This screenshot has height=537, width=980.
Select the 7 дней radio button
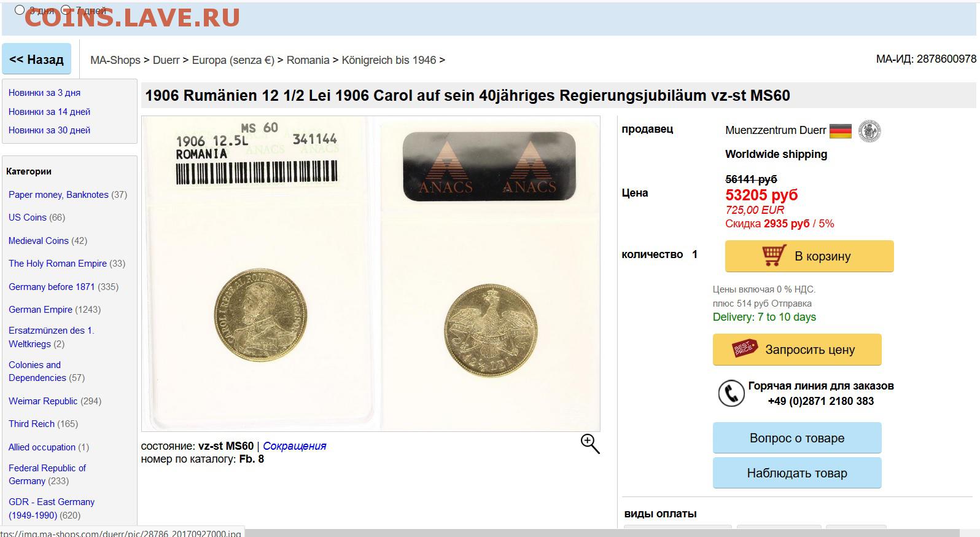point(66,10)
